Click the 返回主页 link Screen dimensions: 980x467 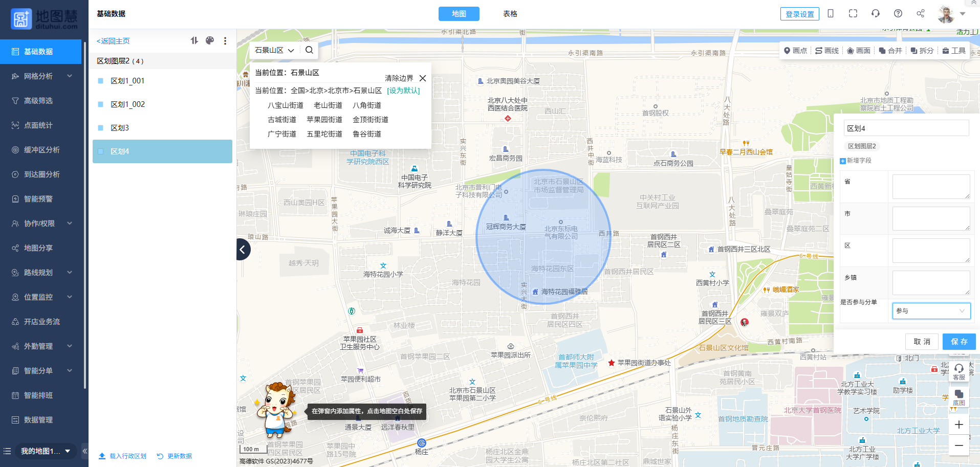tap(113, 41)
